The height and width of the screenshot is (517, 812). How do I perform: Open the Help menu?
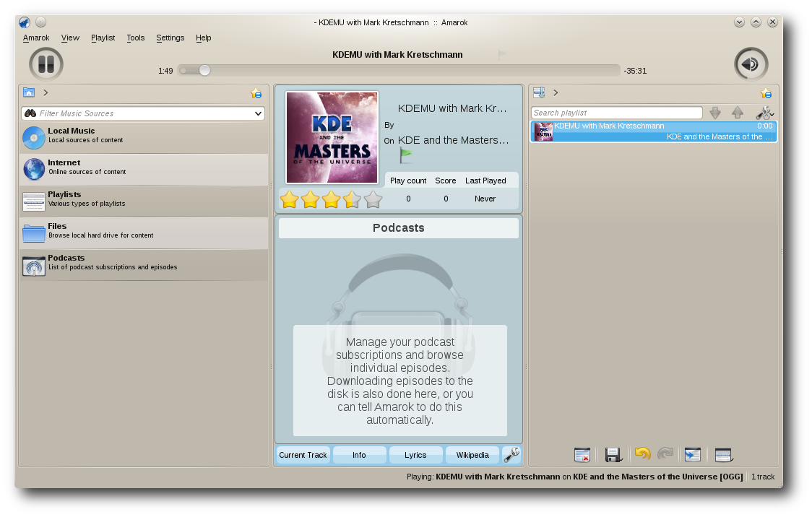tap(204, 38)
